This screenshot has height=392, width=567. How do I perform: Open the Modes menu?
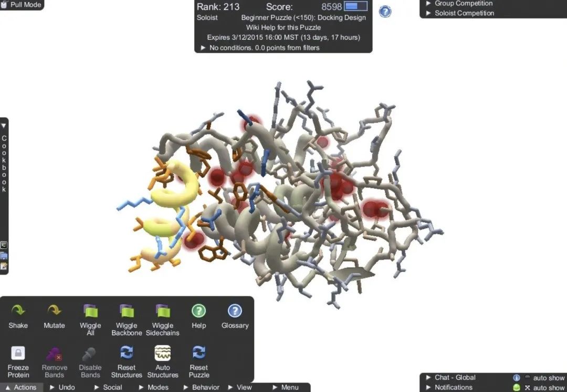(x=154, y=387)
